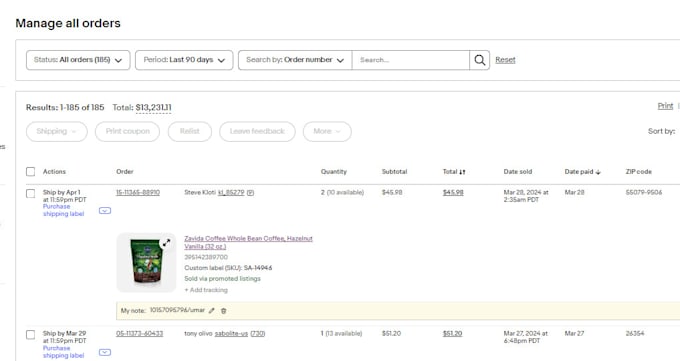Click the Date sold column header
The height and width of the screenshot is (361, 680).
[x=518, y=172]
